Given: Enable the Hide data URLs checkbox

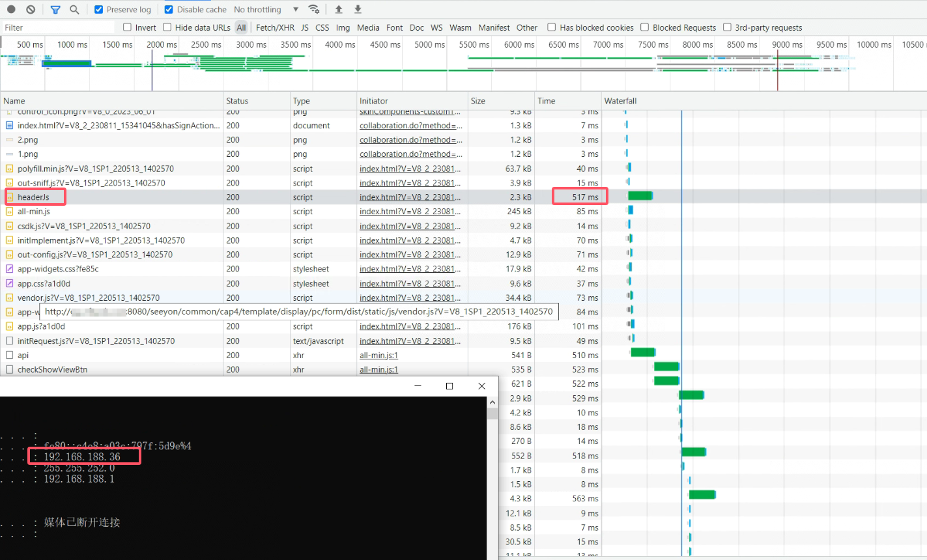Looking at the screenshot, I should click(x=167, y=27).
